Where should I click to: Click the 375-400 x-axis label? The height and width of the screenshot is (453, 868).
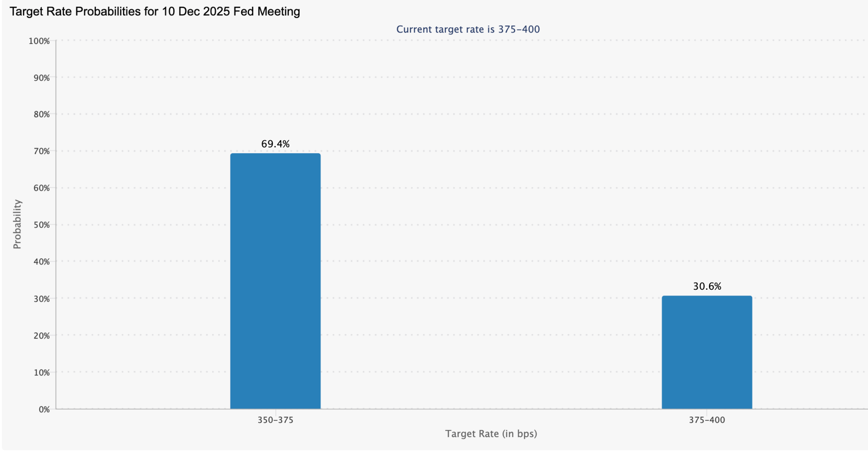(707, 420)
